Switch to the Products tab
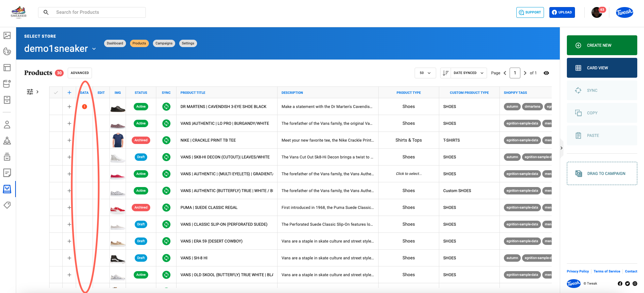Viewport: 644px width, 293px height. 139,43
